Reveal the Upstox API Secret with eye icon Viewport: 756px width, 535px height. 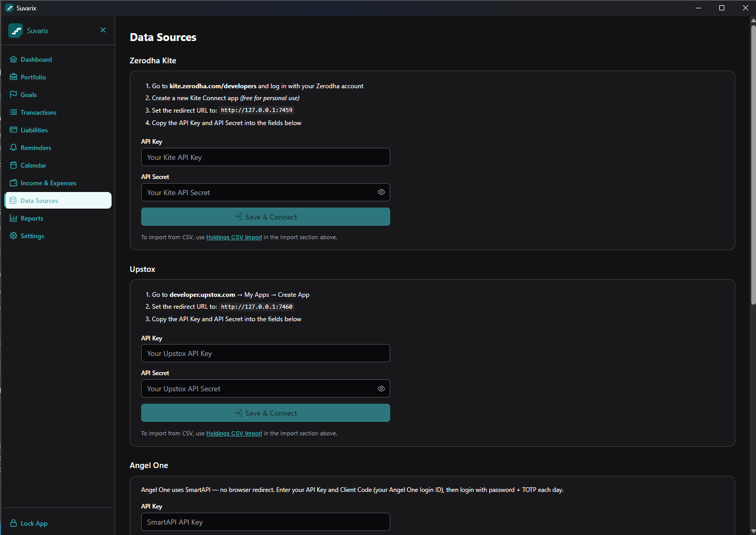pos(381,389)
